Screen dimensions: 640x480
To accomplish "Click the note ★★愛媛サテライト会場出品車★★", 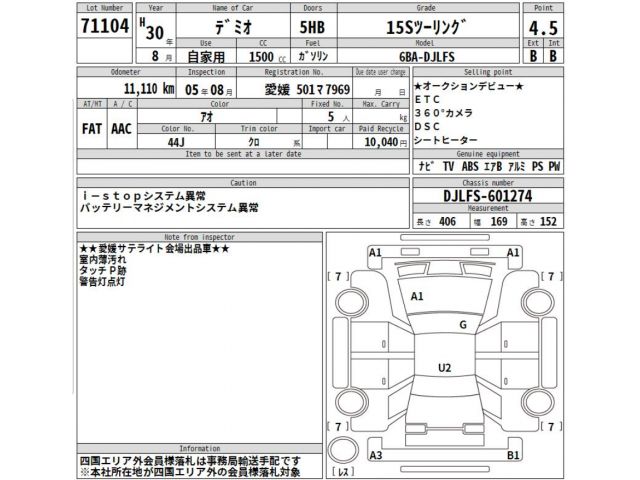I will pyautogui.click(x=155, y=249).
